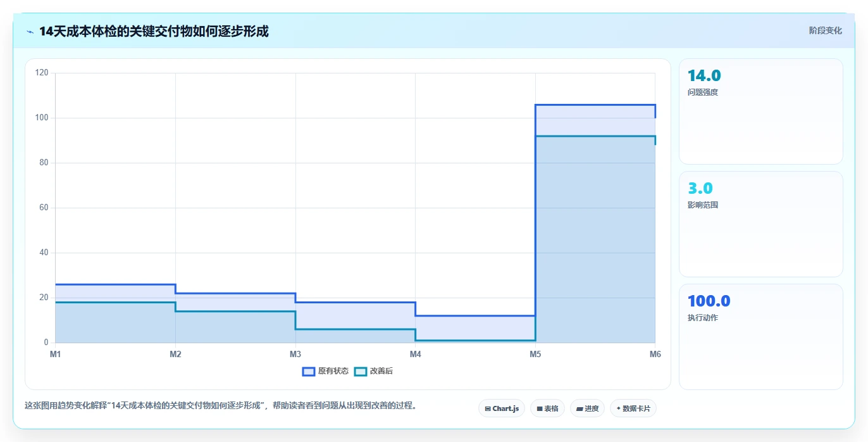Click the 执行动作 caption text
The width and height of the screenshot is (868, 442).
pyautogui.click(x=703, y=318)
